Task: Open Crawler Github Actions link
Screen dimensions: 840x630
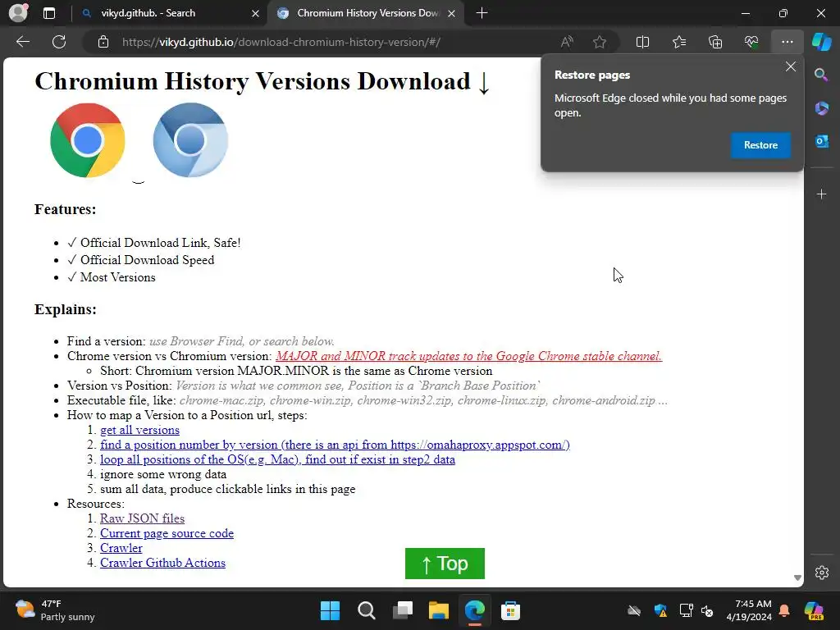Action: (x=163, y=563)
